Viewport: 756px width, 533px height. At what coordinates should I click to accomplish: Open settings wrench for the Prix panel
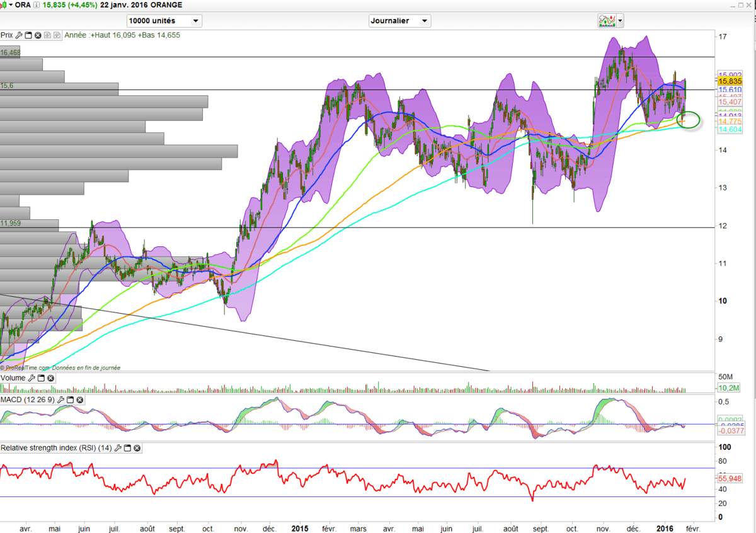tap(19, 35)
